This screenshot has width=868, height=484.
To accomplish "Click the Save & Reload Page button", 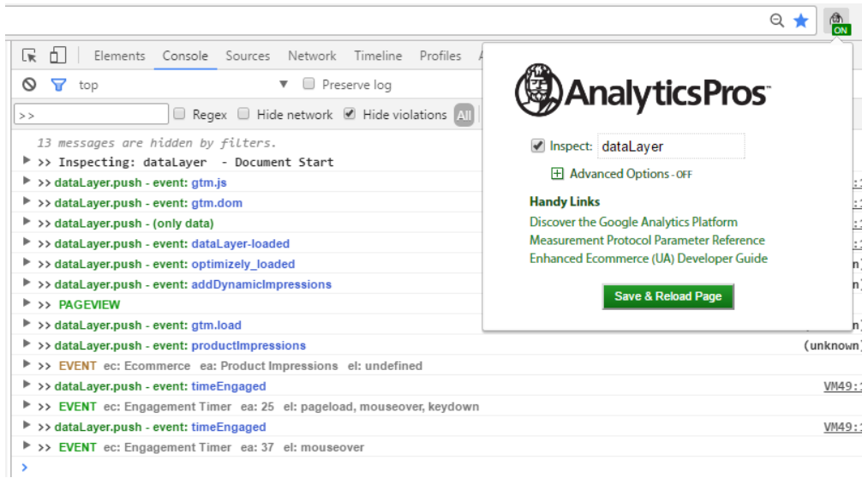I will (x=668, y=296).
